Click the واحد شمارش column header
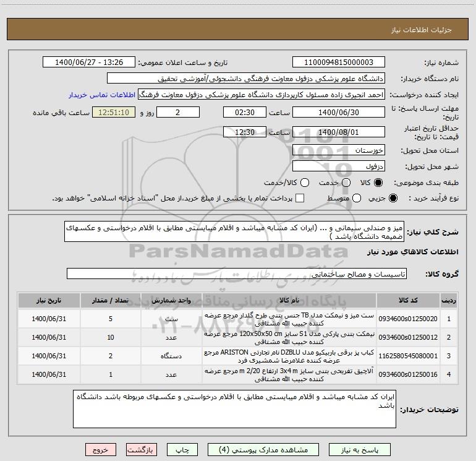The height and width of the screenshot is (461, 476). [x=171, y=301]
